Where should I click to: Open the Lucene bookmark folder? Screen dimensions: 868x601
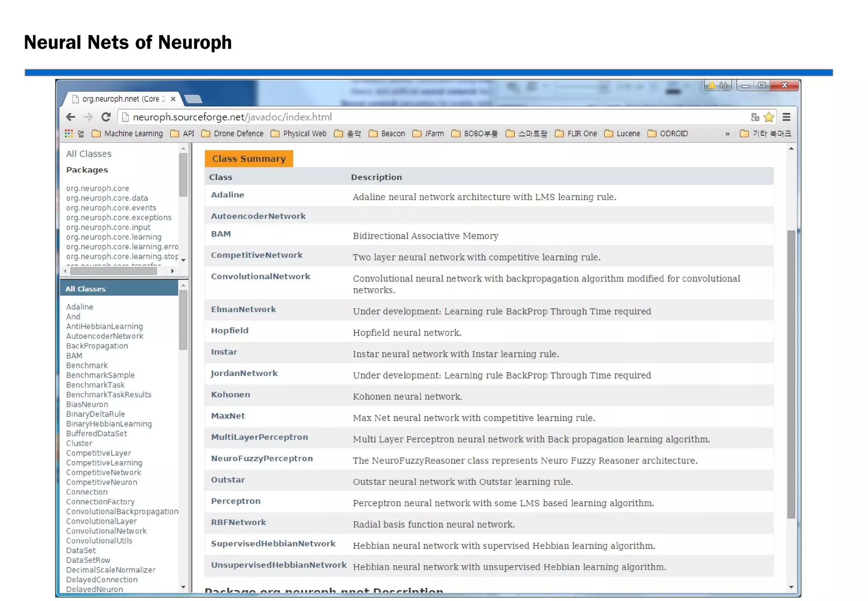point(622,134)
